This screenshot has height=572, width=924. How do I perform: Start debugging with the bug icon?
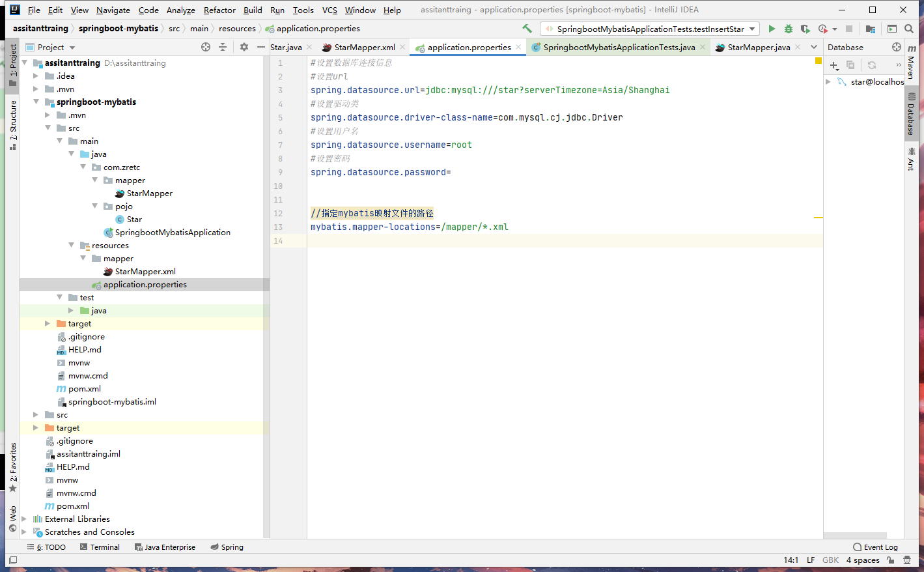789,29
